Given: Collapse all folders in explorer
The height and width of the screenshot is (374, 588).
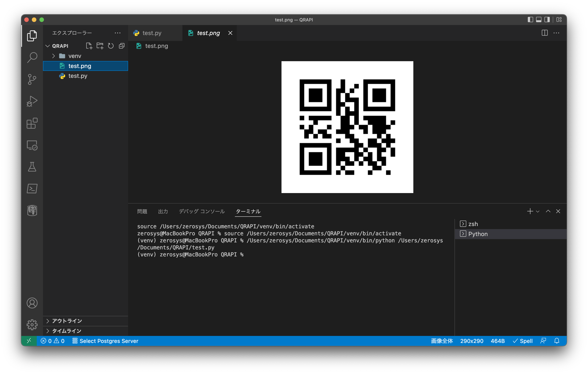Looking at the screenshot, I should pyautogui.click(x=122, y=46).
